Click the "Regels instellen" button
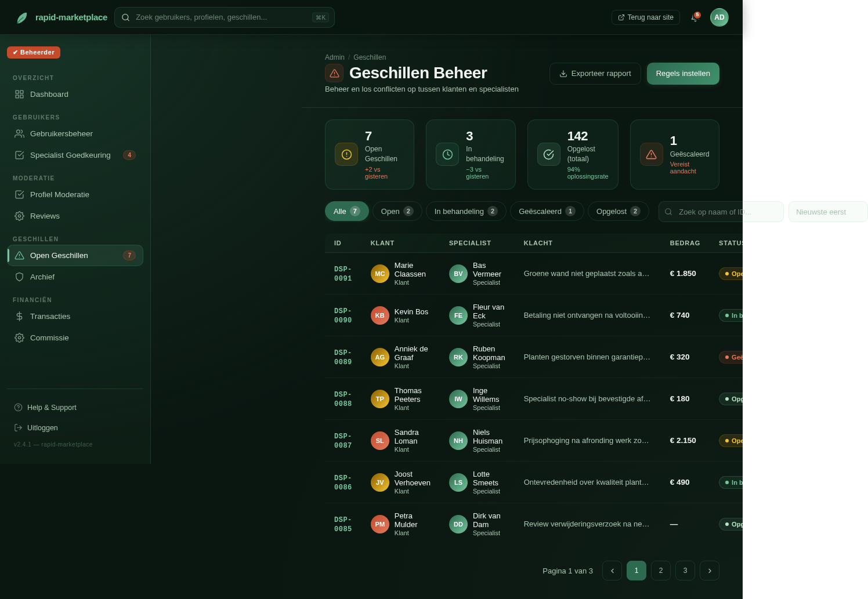The width and height of the screenshot is (868, 599). [x=683, y=74]
